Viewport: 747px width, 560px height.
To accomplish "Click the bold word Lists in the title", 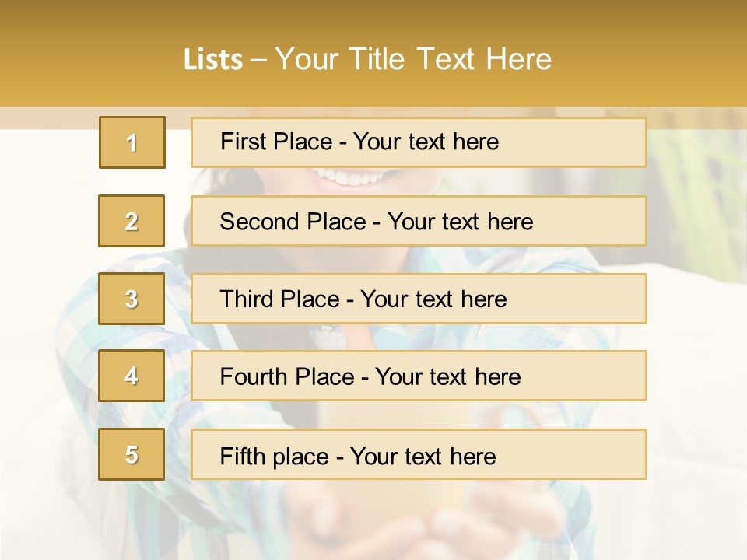I will [x=212, y=60].
